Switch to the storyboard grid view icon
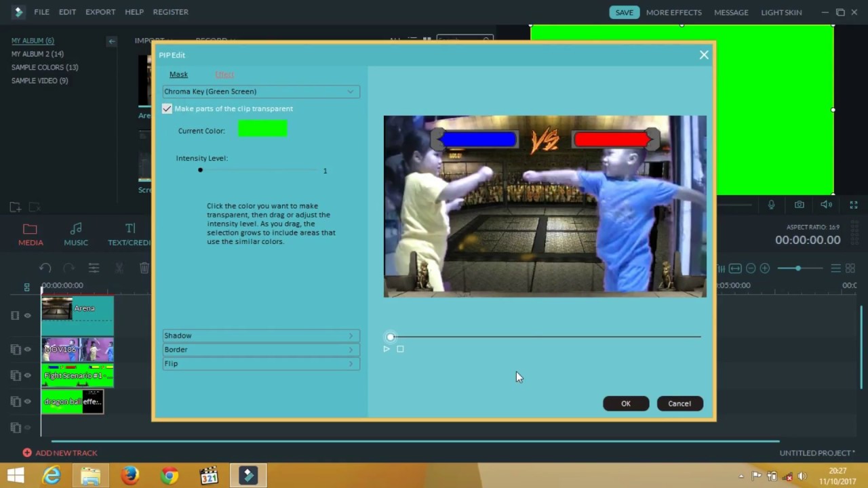This screenshot has height=488, width=868. tap(850, 268)
